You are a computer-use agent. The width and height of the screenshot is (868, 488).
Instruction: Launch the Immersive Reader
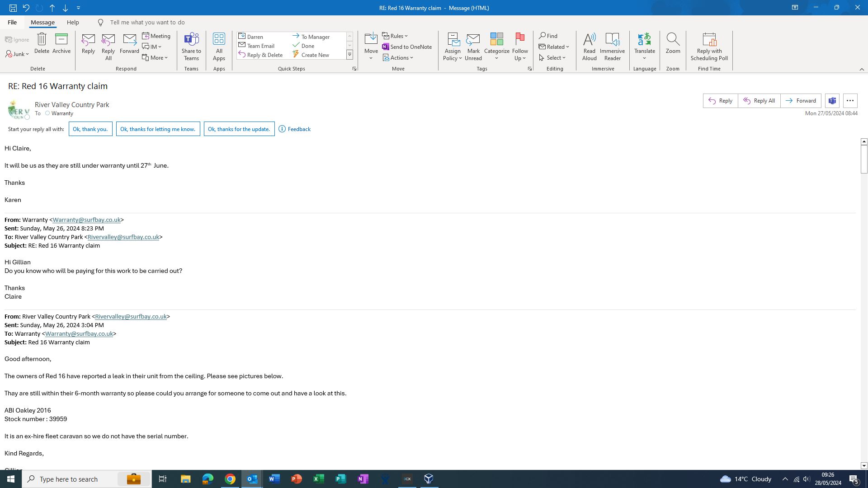tap(612, 46)
